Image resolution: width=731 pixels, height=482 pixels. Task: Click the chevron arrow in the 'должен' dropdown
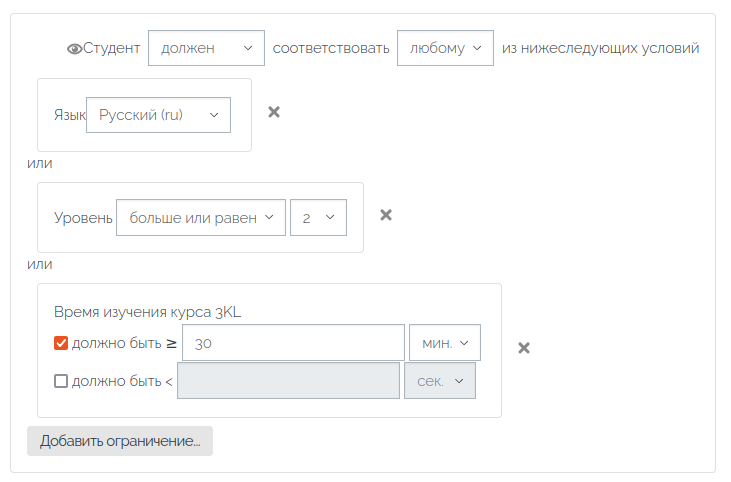coord(248,48)
